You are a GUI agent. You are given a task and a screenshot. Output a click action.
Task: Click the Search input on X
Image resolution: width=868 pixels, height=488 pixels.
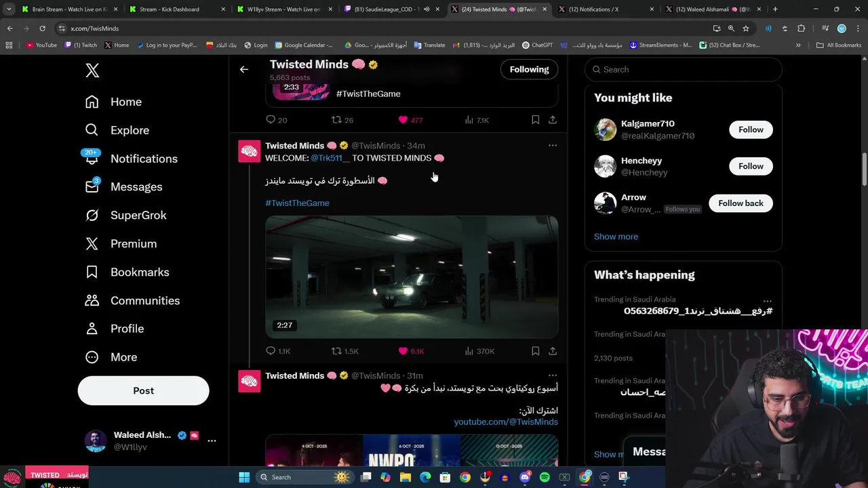[x=684, y=69]
